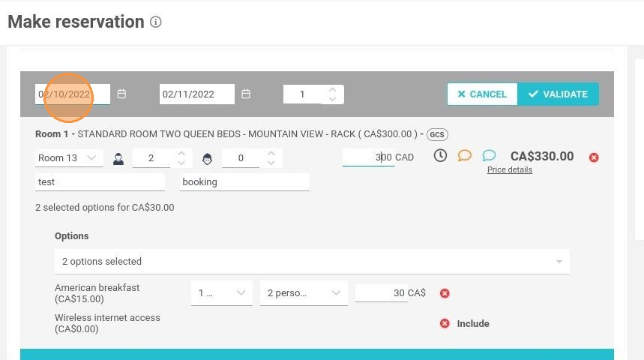Viewport: 644px width, 360px height.
Task: Increase number of nights stepper
Action: coord(333,89)
